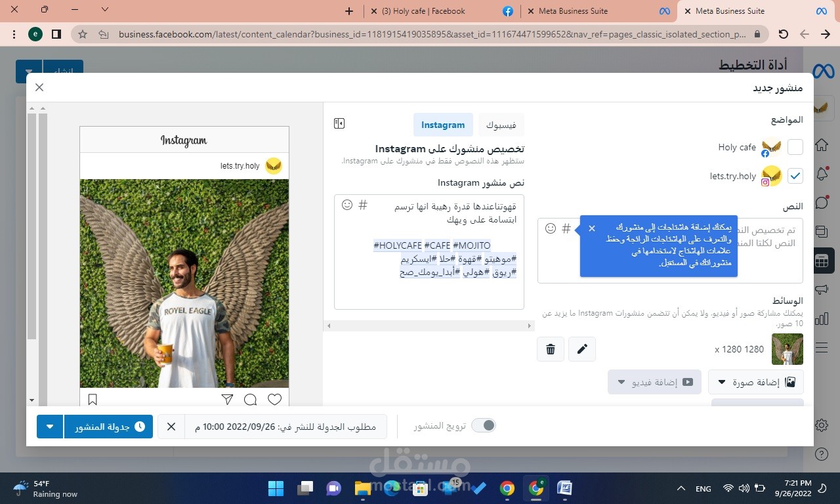840x504 pixels.
Task: Insert hashtag in Instagram post text
Action: [363, 205]
